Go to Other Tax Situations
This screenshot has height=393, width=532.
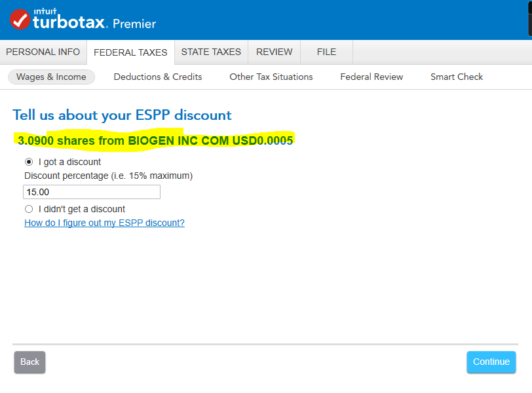click(271, 77)
